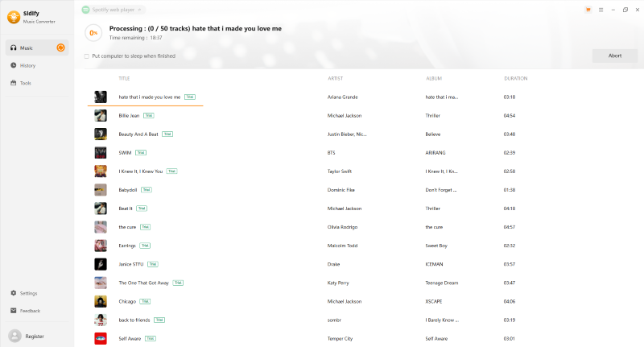The width and height of the screenshot is (644, 347).
Task: Click The One That Got Away cover
Action: tap(101, 283)
